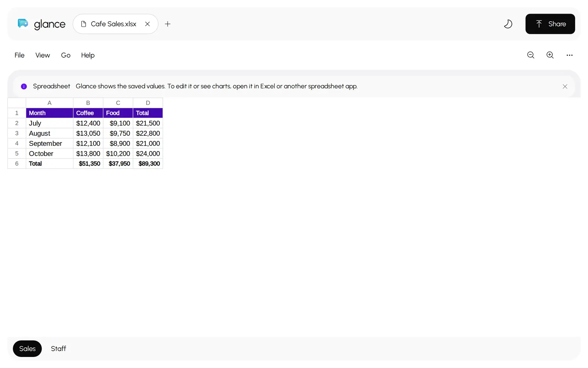Image resolution: width=588 pixels, height=368 pixels.
Task: Switch to the Staff sheet
Action: click(58, 348)
